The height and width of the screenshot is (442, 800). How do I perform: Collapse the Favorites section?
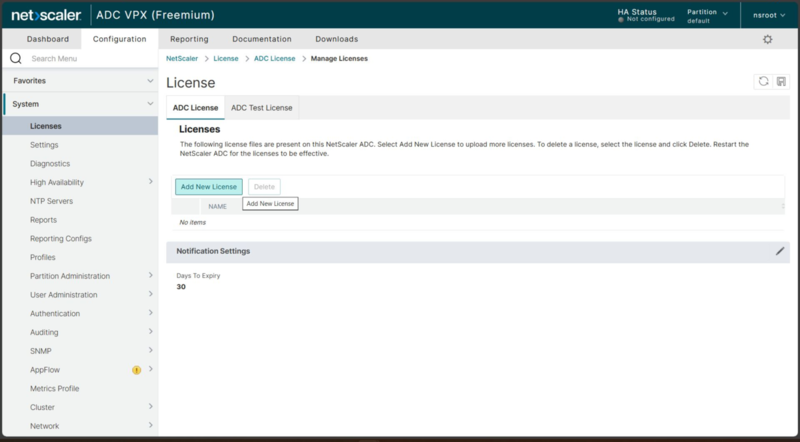tap(150, 81)
